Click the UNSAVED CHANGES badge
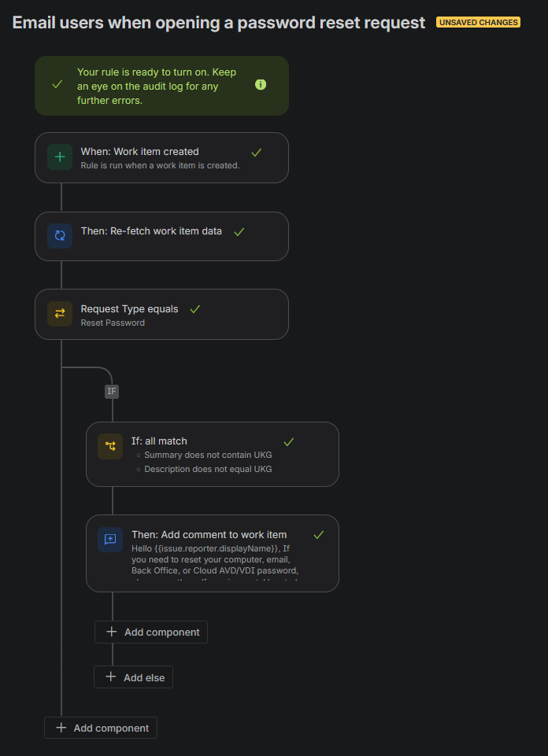The width and height of the screenshot is (548, 756). (478, 22)
